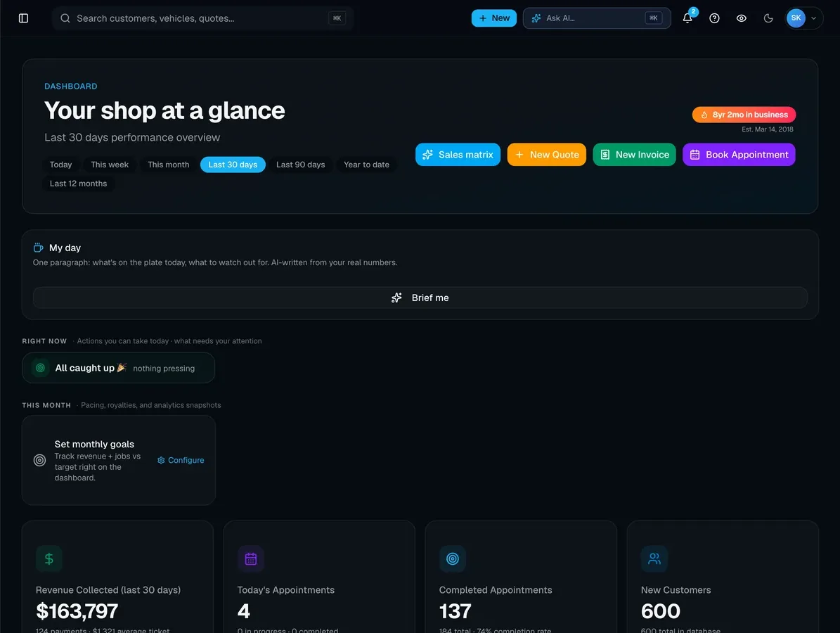Screen dimensions: 840x633
Task: Click the Est. Mar 14, 2018 text
Action: click(x=767, y=129)
